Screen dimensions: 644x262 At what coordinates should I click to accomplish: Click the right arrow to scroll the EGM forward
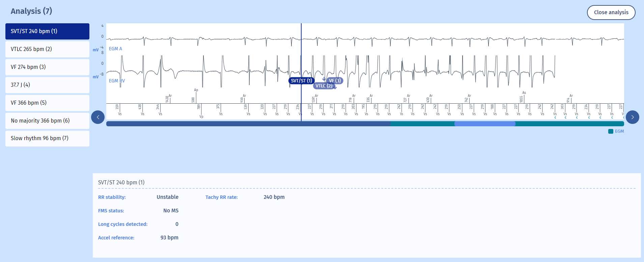pyautogui.click(x=632, y=117)
